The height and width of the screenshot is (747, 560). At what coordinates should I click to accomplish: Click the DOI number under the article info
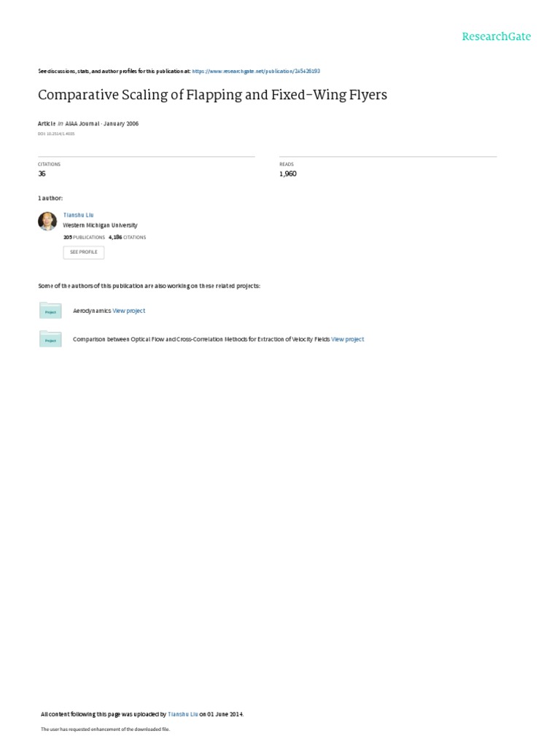point(56,134)
